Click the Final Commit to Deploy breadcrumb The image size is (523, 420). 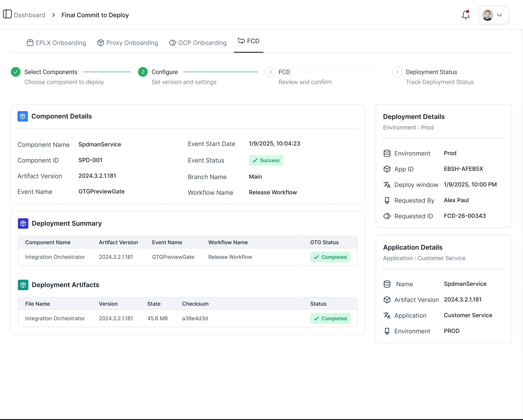click(x=95, y=15)
